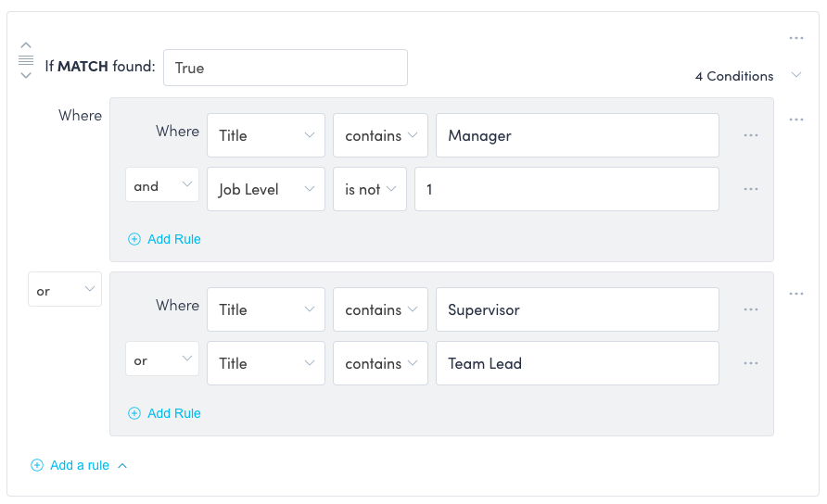Image resolution: width=827 pixels, height=504 pixels.
Task: Click Add Rule in the first group
Action: pos(165,239)
